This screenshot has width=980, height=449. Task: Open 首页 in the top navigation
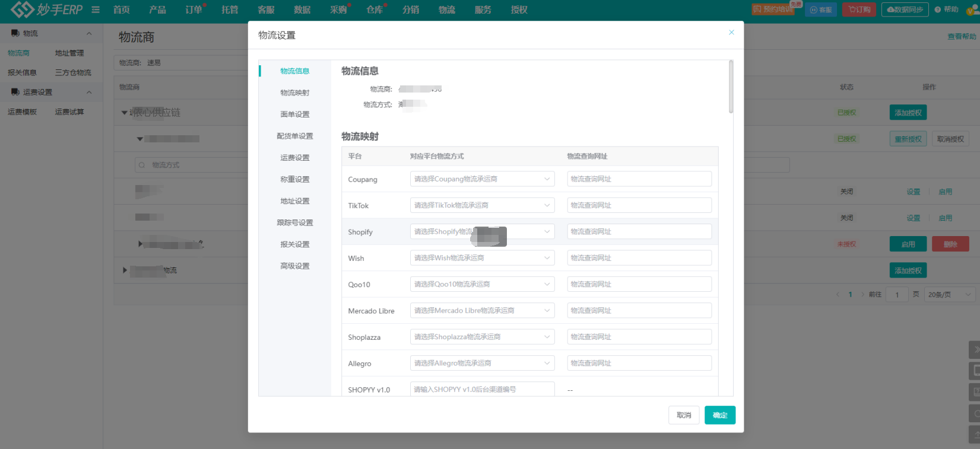(x=122, y=9)
